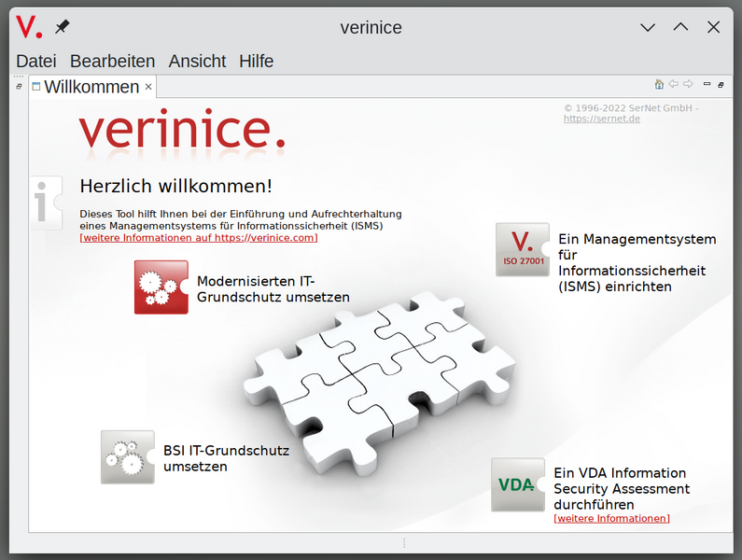The width and height of the screenshot is (742, 560).
Task: Restore the collapsed view at left edge
Action: tap(19, 86)
